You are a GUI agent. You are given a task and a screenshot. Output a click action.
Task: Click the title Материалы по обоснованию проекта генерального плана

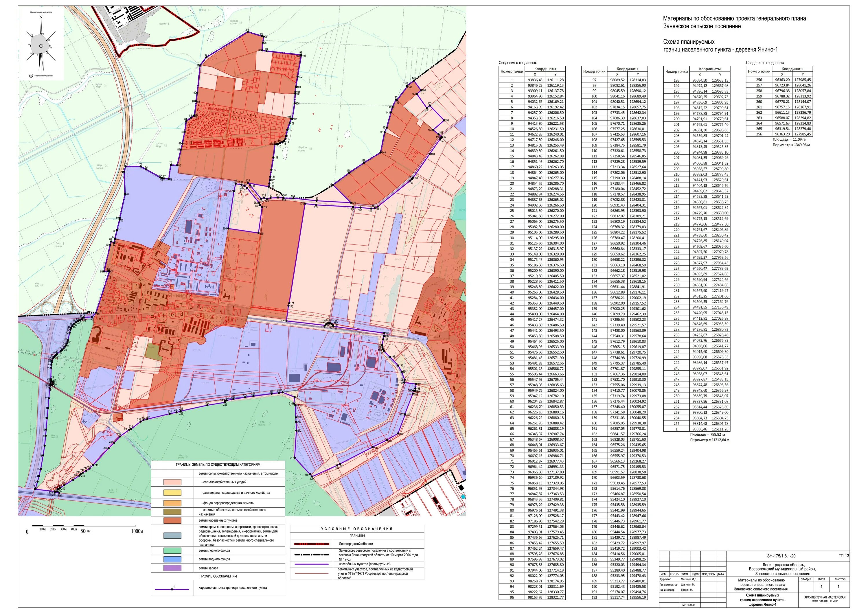tap(734, 18)
